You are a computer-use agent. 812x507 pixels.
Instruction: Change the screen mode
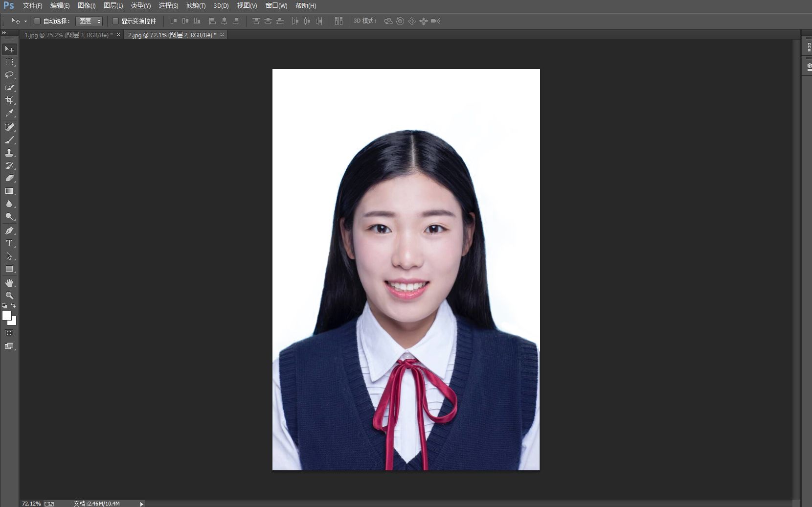(9, 346)
